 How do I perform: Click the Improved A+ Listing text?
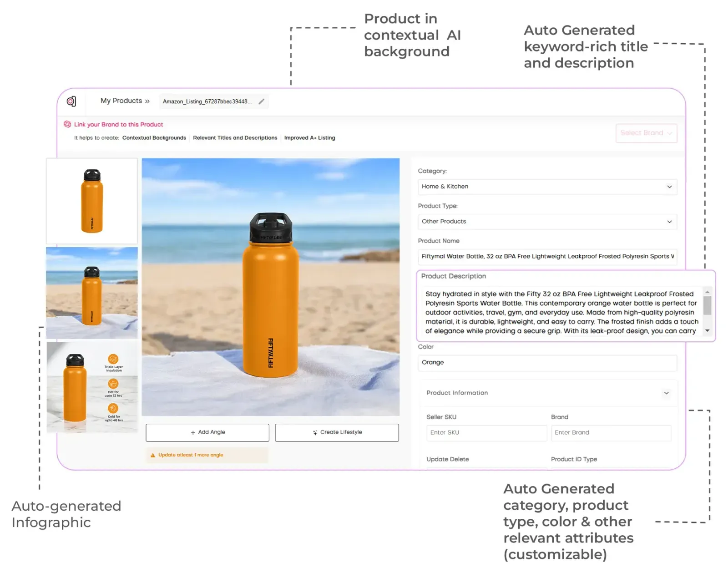(x=309, y=138)
